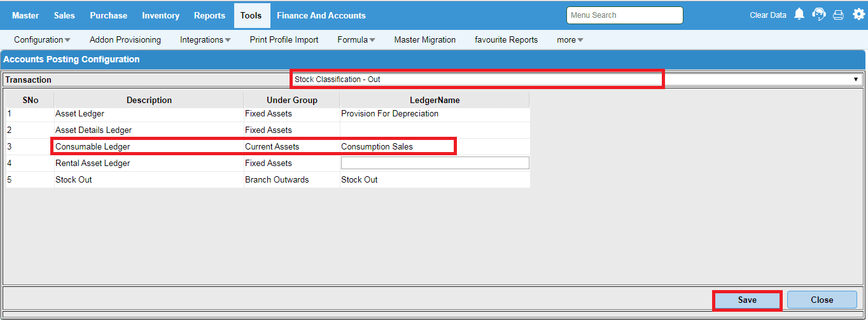Expand the more submenu

click(x=570, y=39)
